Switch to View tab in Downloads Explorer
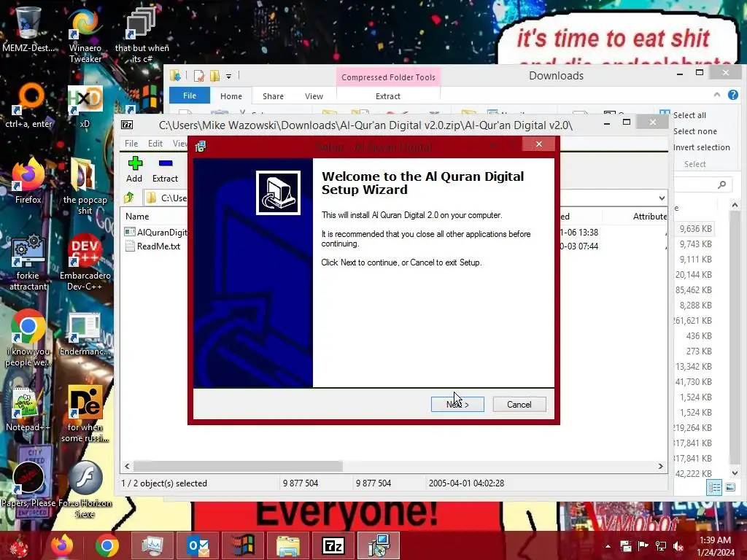Image resolution: width=747 pixels, height=560 pixels. (314, 96)
